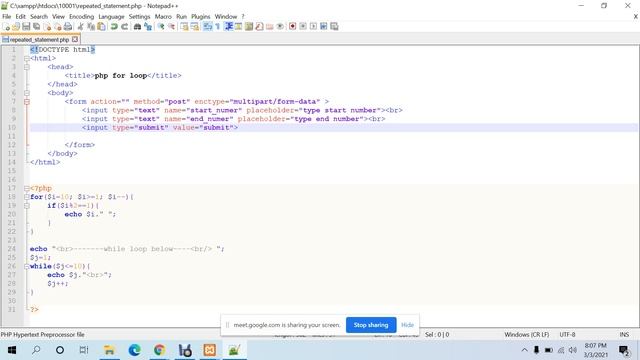Start macro recording red button
This screenshot has height=360, width=640.
click(x=293, y=27)
